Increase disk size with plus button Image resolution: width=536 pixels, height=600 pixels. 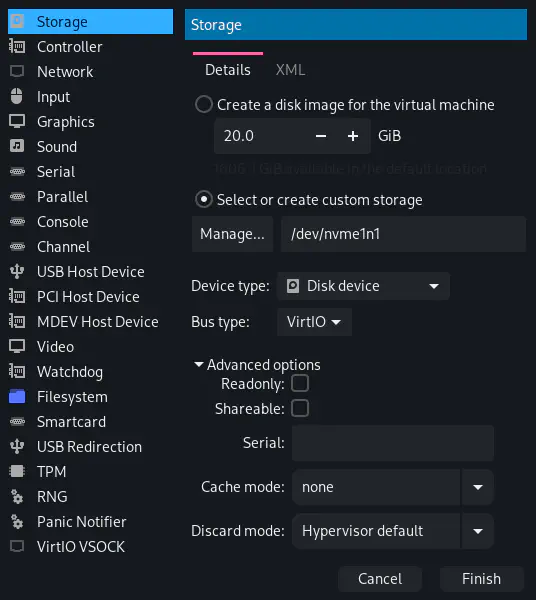(x=353, y=136)
